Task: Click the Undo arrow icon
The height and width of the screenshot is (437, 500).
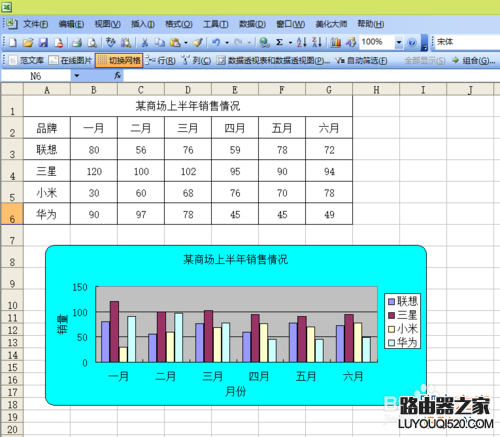Action: [x=216, y=42]
